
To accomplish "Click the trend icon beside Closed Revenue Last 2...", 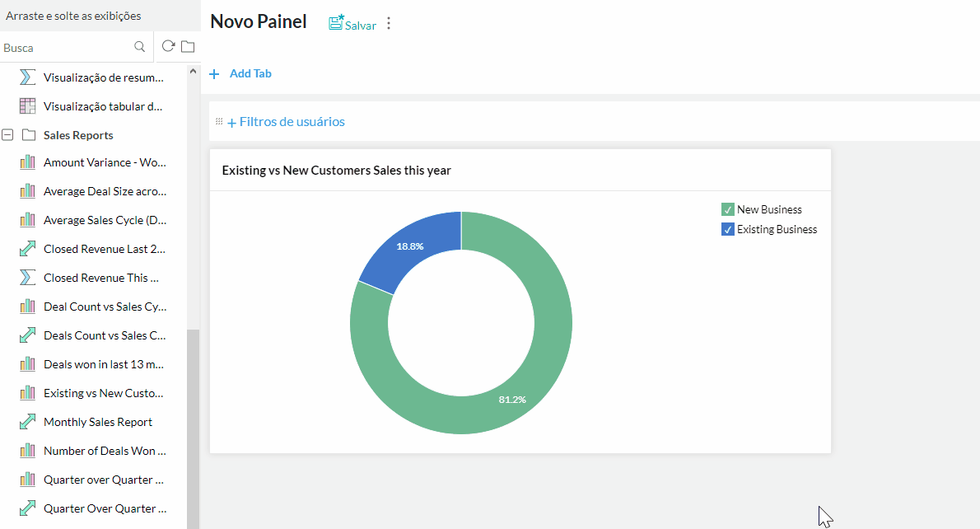I will coord(27,249).
